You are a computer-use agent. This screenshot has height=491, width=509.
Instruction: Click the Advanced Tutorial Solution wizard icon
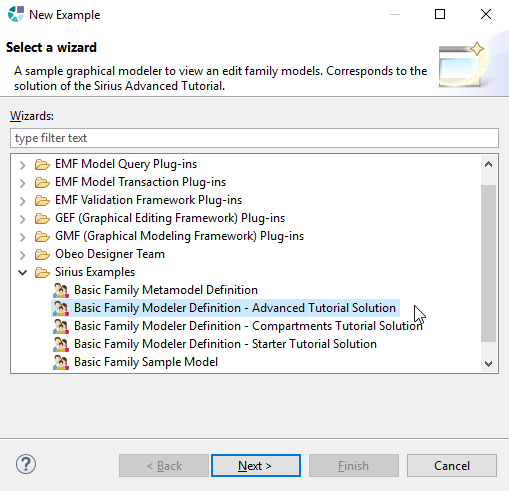coord(61,308)
